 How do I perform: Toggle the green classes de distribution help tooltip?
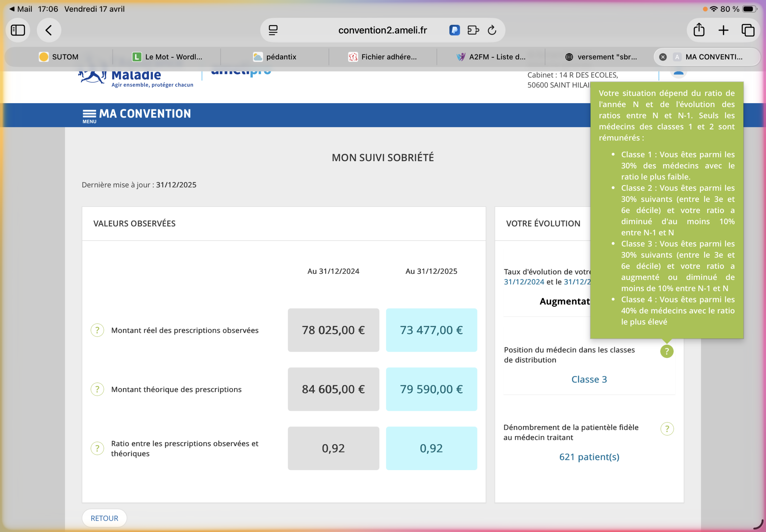point(667,351)
